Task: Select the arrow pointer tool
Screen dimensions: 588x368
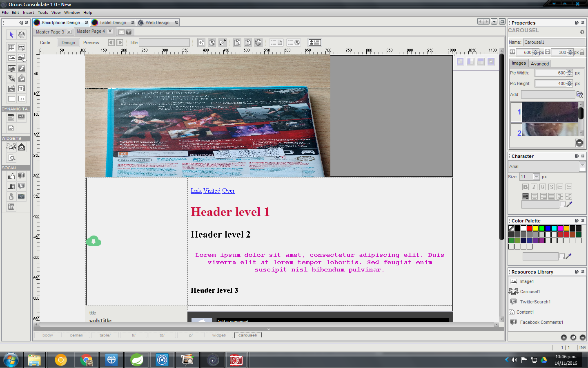Action: [11, 35]
